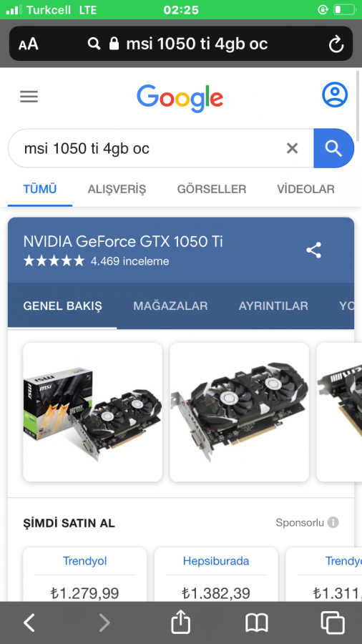Reload the page with Safari refresh icon
Viewport: 362px width, 644px height.
click(336, 44)
